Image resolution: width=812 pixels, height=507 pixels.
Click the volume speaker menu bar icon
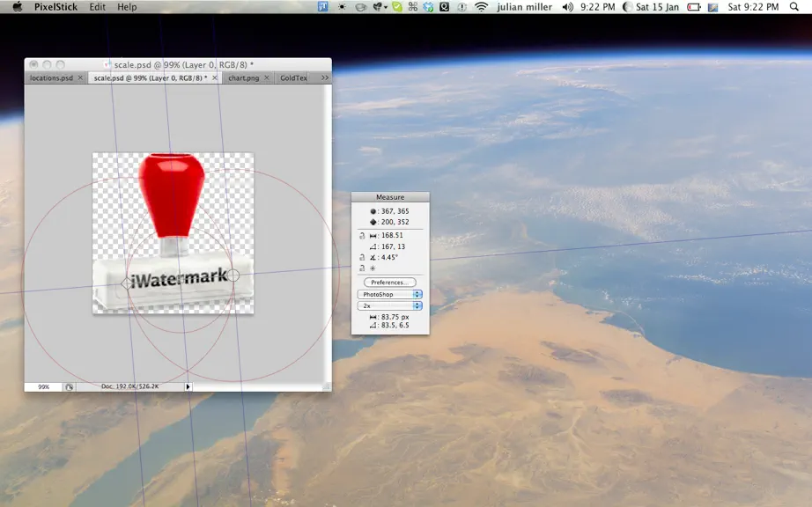coord(567,7)
